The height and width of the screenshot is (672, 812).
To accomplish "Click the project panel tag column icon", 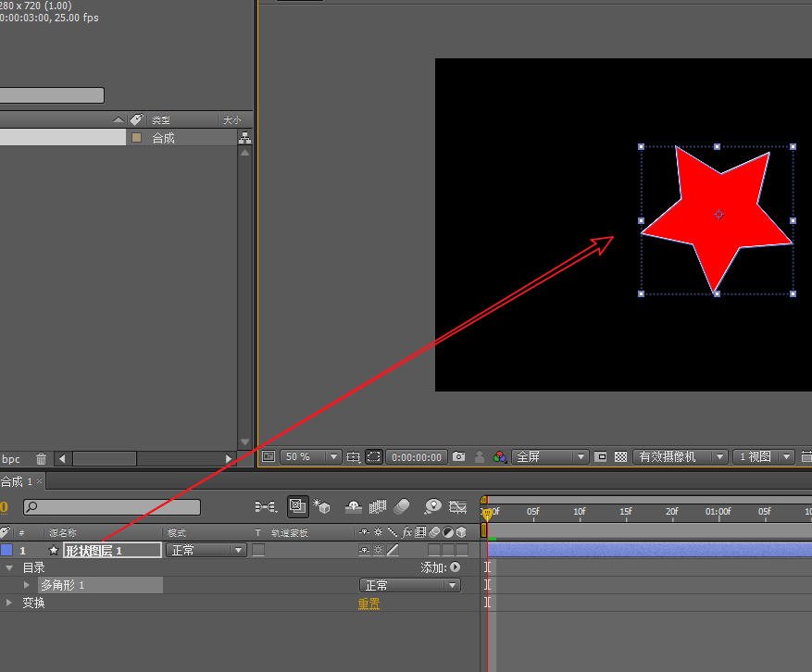I will point(136,119).
